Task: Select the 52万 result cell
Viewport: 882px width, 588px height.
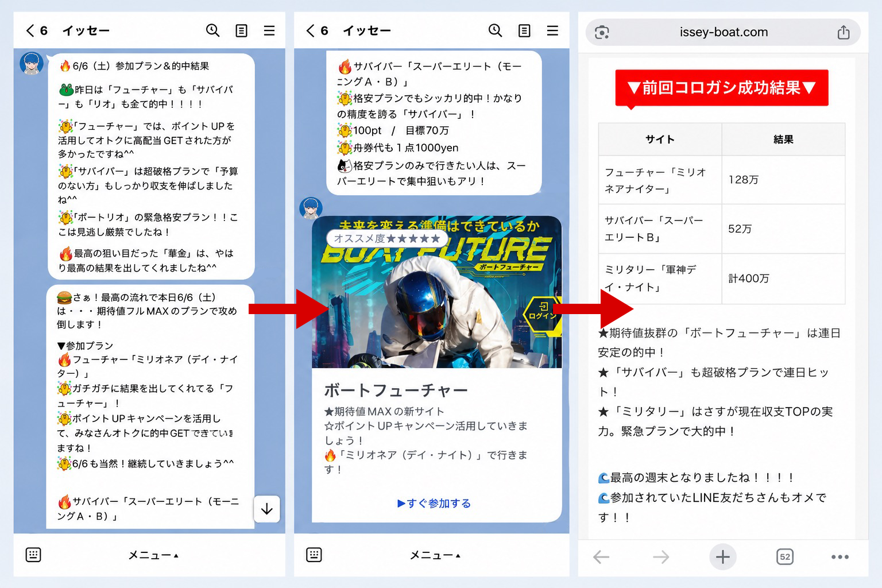Action: [783, 229]
